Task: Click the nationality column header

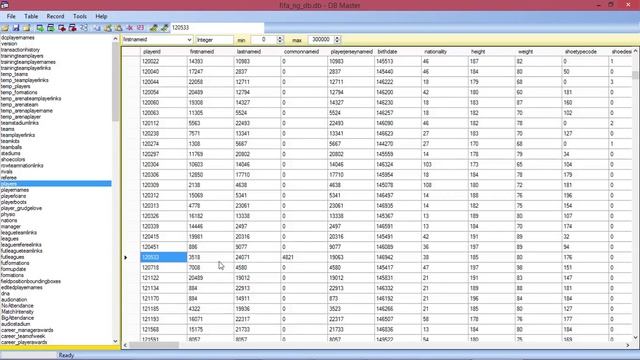Action: (x=444, y=52)
